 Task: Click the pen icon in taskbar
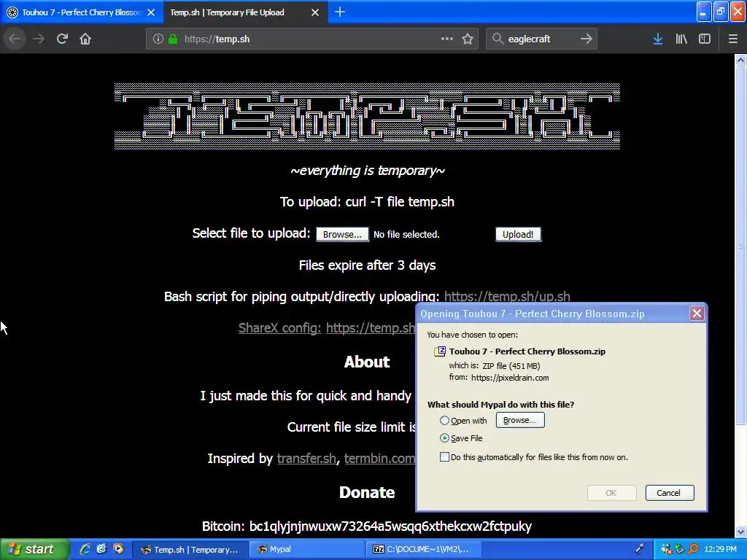click(x=640, y=549)
